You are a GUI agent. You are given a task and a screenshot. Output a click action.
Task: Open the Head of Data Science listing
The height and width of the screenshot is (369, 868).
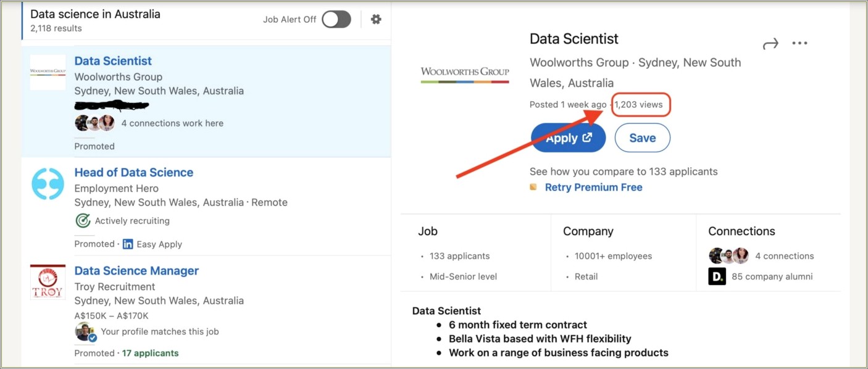(x=133, y=172)
